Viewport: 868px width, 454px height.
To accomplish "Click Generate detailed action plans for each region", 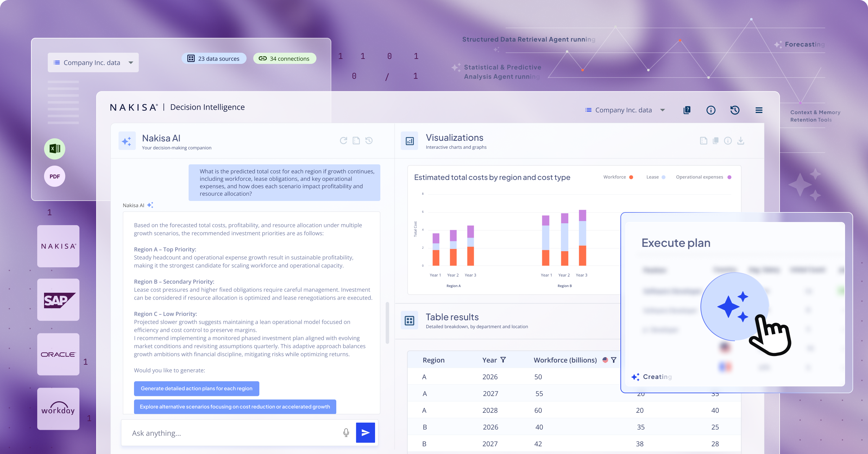I will [x=196, y=388].
